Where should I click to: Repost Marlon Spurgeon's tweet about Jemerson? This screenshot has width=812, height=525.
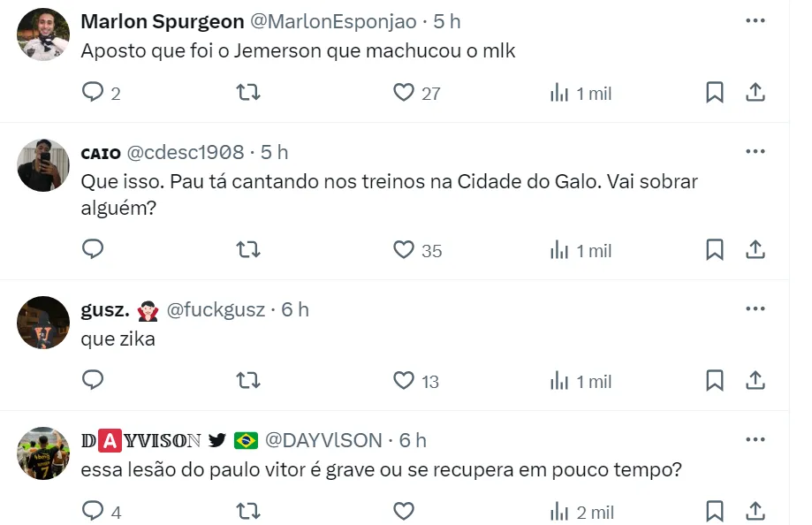pos(248,93)
